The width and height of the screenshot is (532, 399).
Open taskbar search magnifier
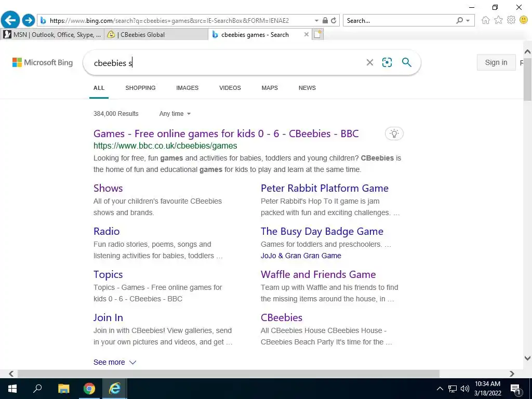[x=37, y=388]
